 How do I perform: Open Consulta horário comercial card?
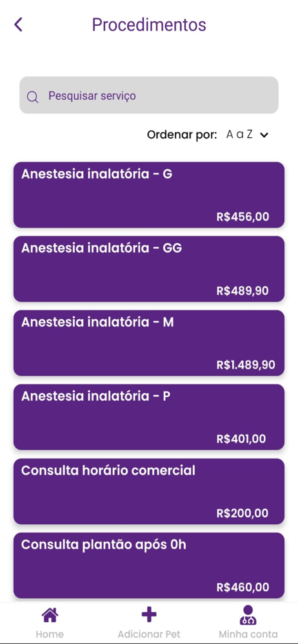[x=149, y=491]
